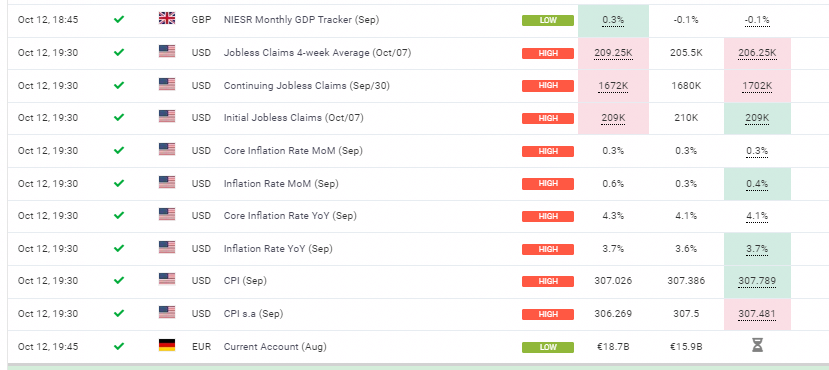This screenshot has width=829, height=370.
Task: Click the German flag in Current Account row
Action: [167, 346]
